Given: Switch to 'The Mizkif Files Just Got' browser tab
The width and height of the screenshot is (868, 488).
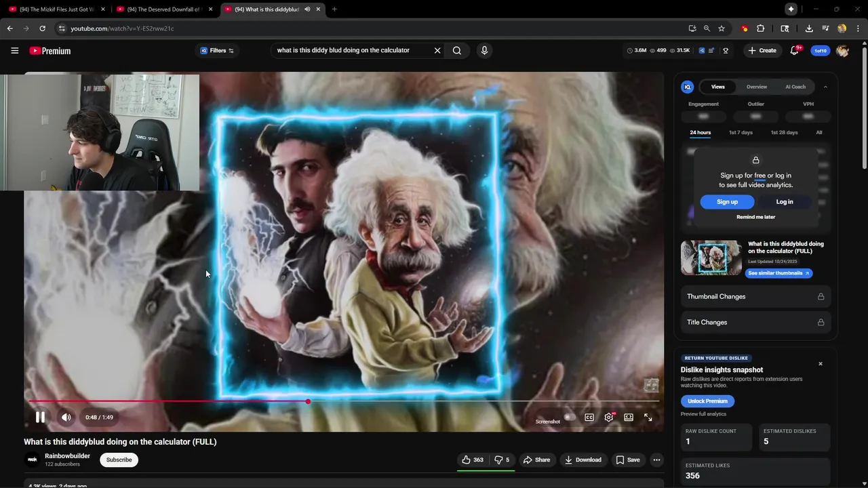Looking at the screenshot, I should (57, 9).
